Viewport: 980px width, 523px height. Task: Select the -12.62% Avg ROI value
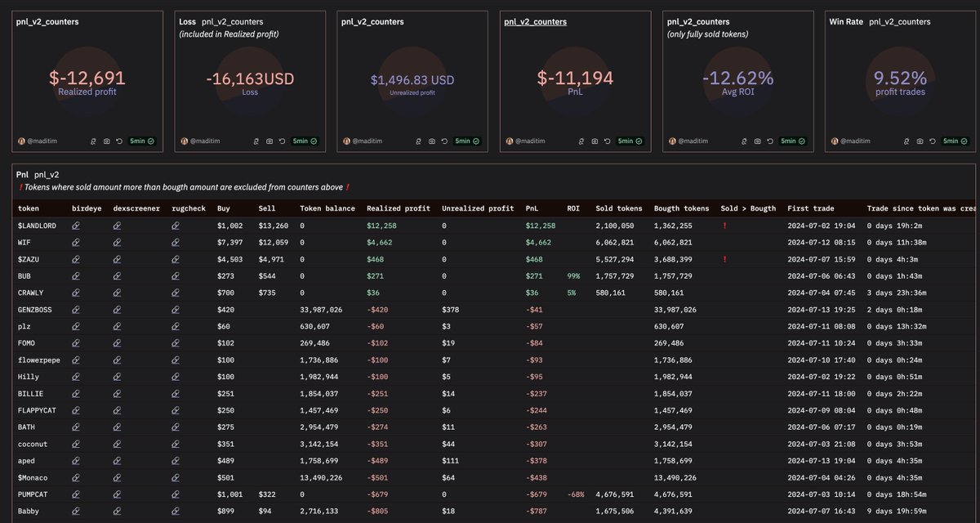tap(738, 78)
